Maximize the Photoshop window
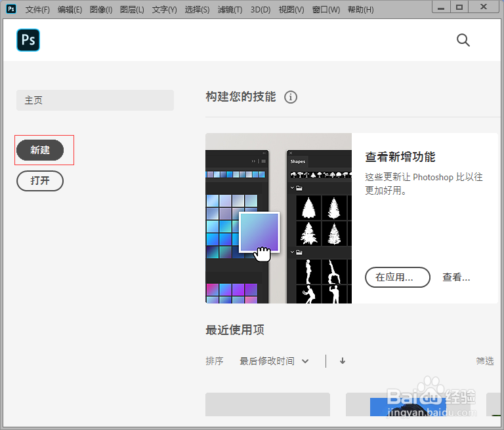This screenshot has width=504, height=430. (459, 7)
